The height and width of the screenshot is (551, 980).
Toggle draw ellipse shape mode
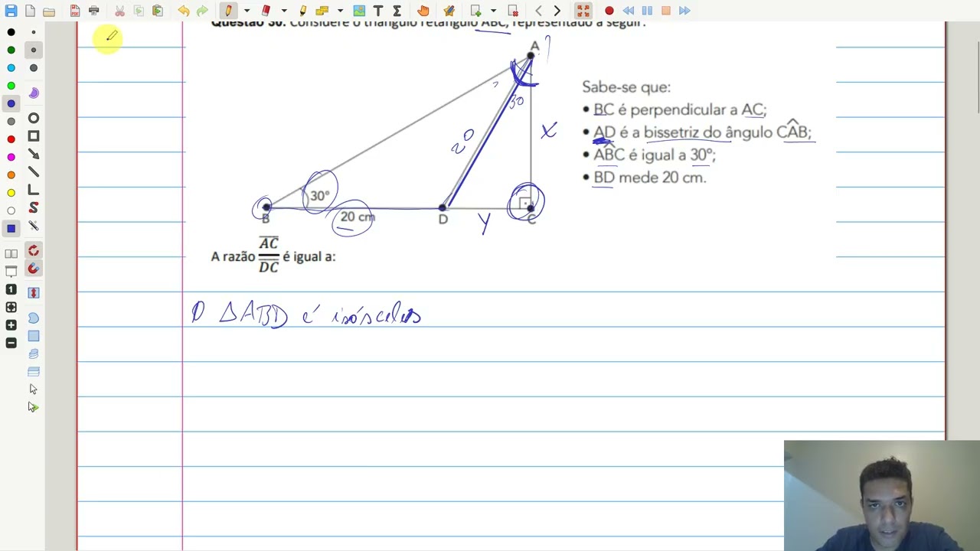point(33,118)
